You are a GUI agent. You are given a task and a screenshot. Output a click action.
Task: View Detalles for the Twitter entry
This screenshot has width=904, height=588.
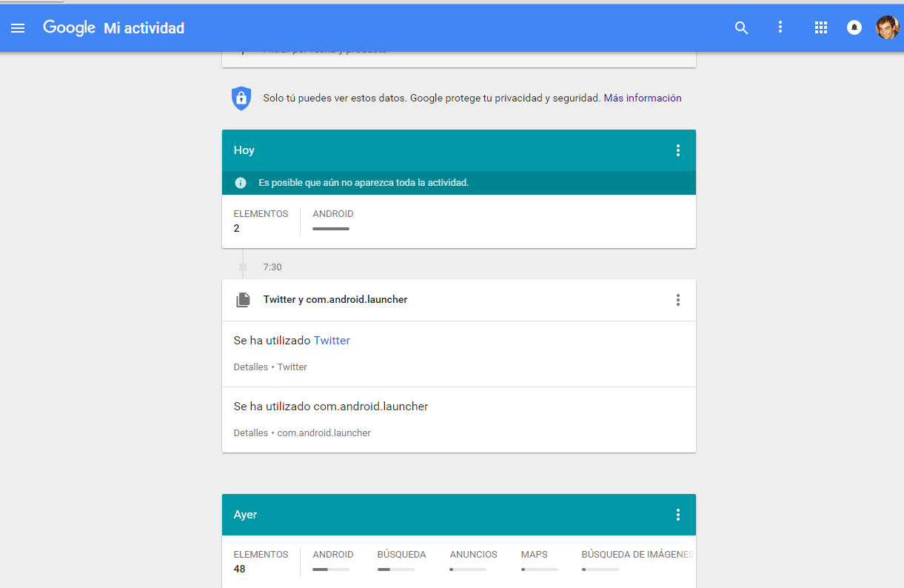[250, 367]
